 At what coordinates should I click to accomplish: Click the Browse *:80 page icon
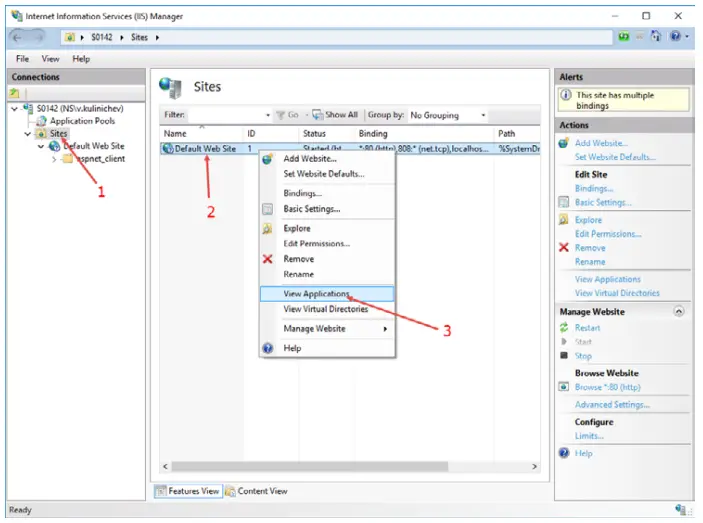[564, 387]
